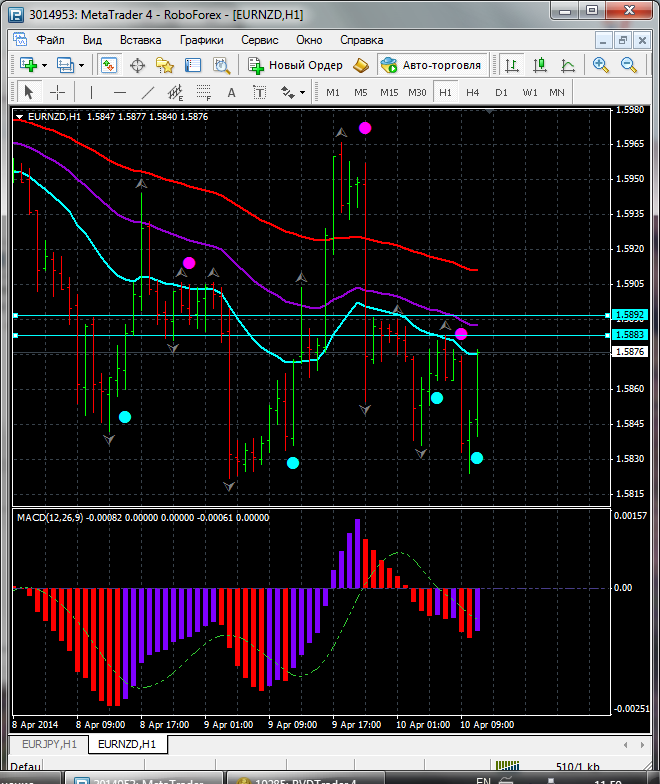Image resolution: width=660 pixels, height=784 pixels.
Task: Expand the arrows objects dropdown
Action: click(302, 92)
